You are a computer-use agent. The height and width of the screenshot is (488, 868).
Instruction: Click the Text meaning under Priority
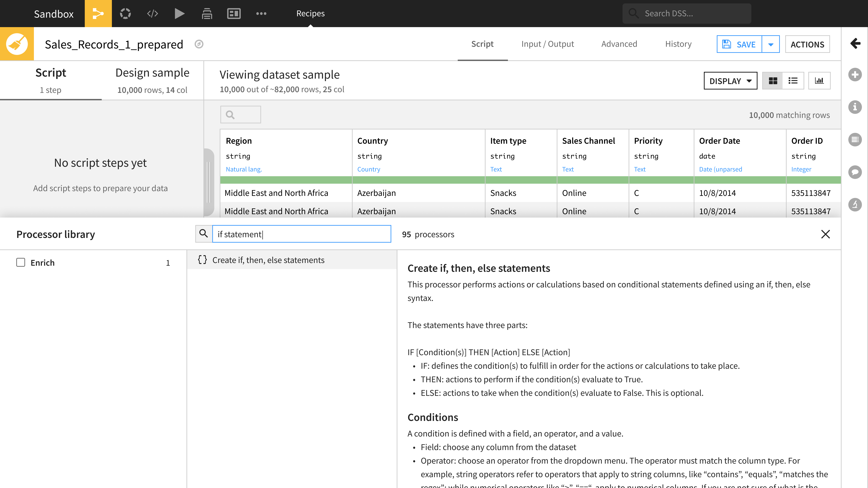click(639, 169)
